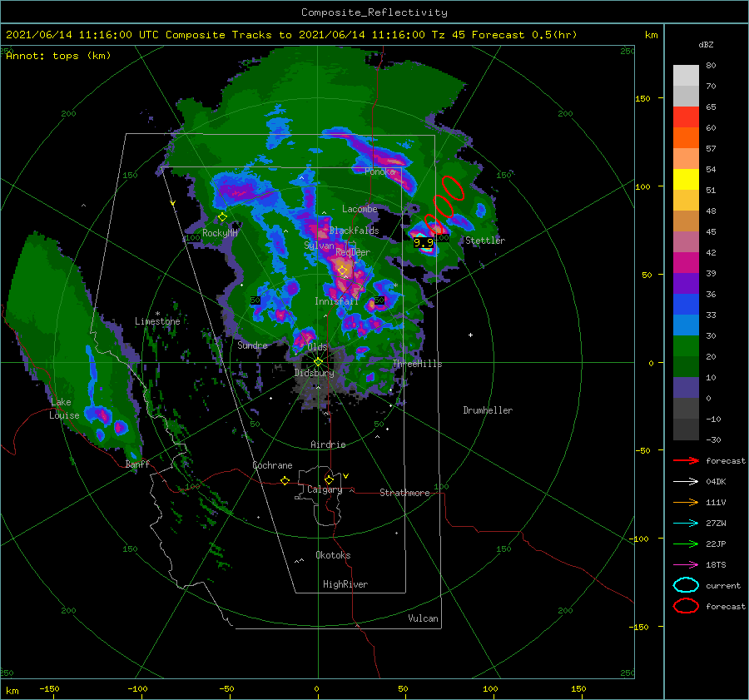Click the RedDeer city label
Screen dimensions: 749x700
pyautogui.click(x=353, y=252)
